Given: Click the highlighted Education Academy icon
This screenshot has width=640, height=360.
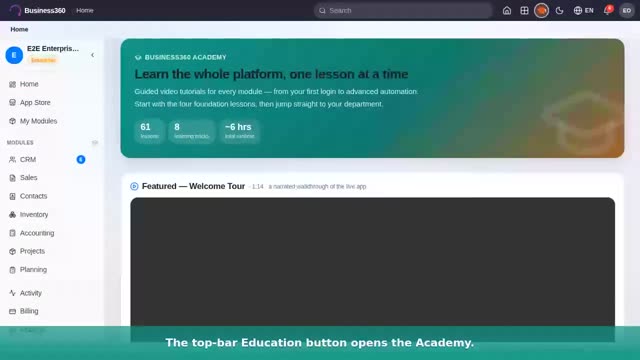Looking at the screenshot, I should (541, 11).
